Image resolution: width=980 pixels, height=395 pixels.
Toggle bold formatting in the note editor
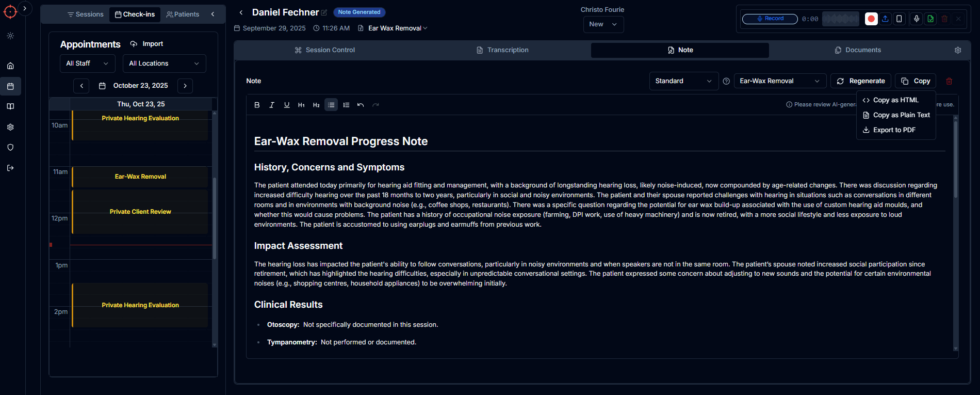[x=257, y=105]
